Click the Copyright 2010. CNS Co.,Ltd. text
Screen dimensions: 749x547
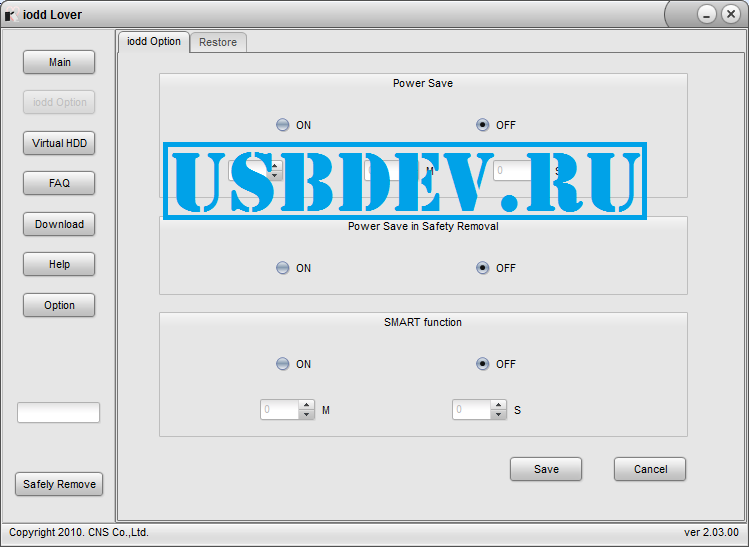(x=79, y=532)
